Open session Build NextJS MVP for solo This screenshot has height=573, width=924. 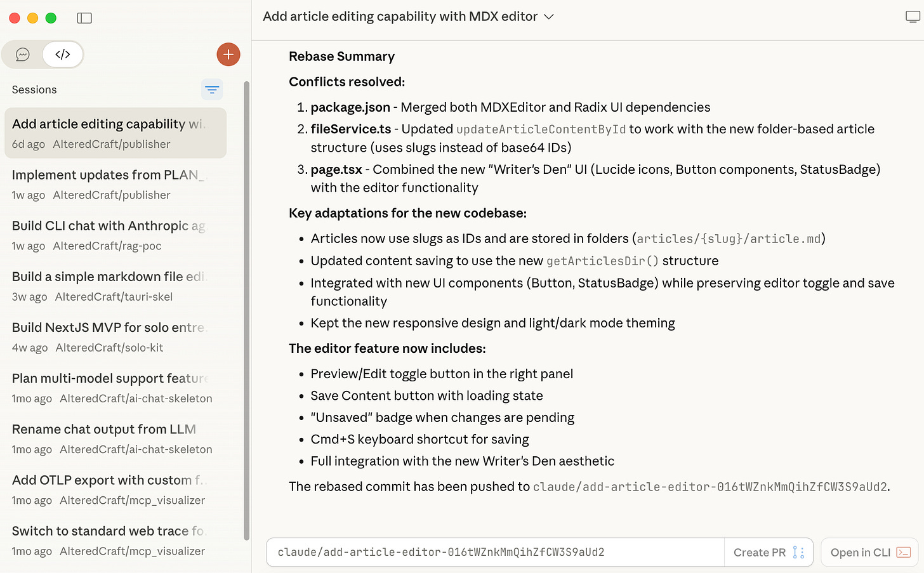[115, 336]
